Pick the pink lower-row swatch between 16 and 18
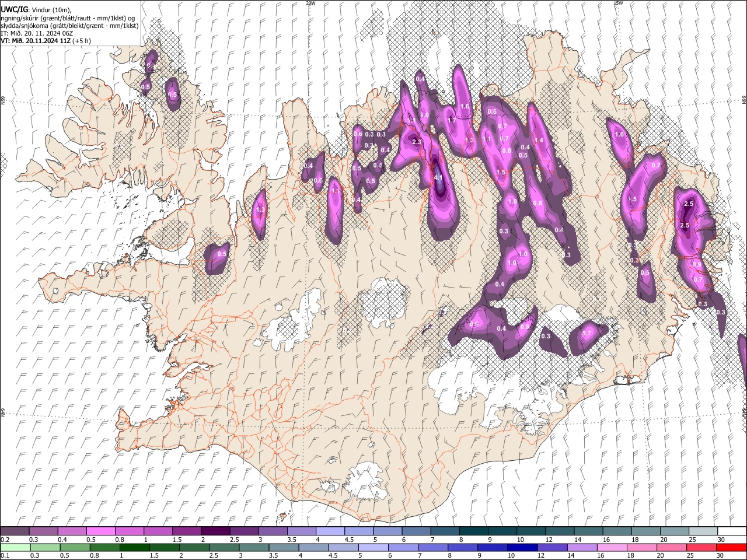The height and width of the screenshot is (560, 747). (x=612, y=547)
